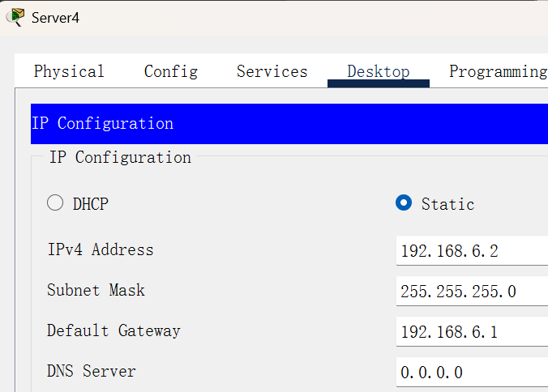Click the DNS Server label
Image resolution: width=548 pixels, height=392 pixels.
tap(92, 371)
